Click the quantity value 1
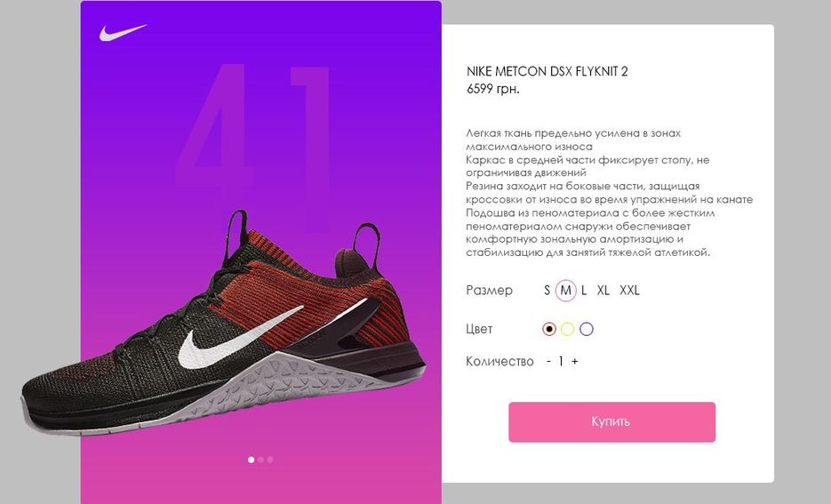The image size is (831, 504). (x=561, y=362)
